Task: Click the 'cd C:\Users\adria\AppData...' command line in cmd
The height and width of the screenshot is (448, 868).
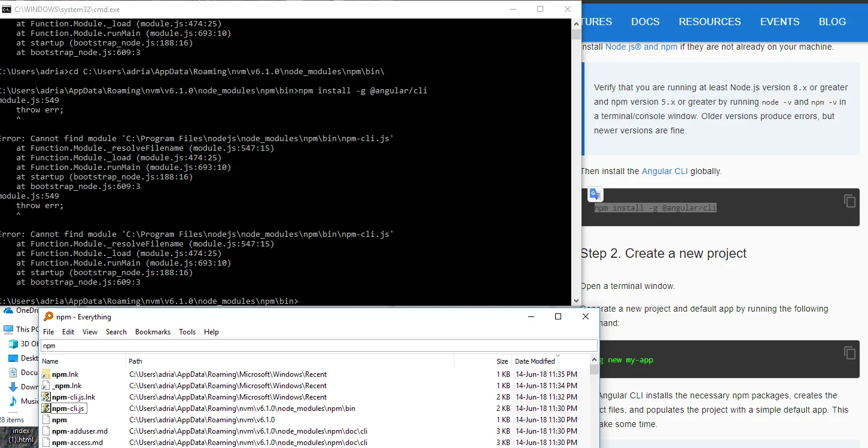Action: pos(191,72)
